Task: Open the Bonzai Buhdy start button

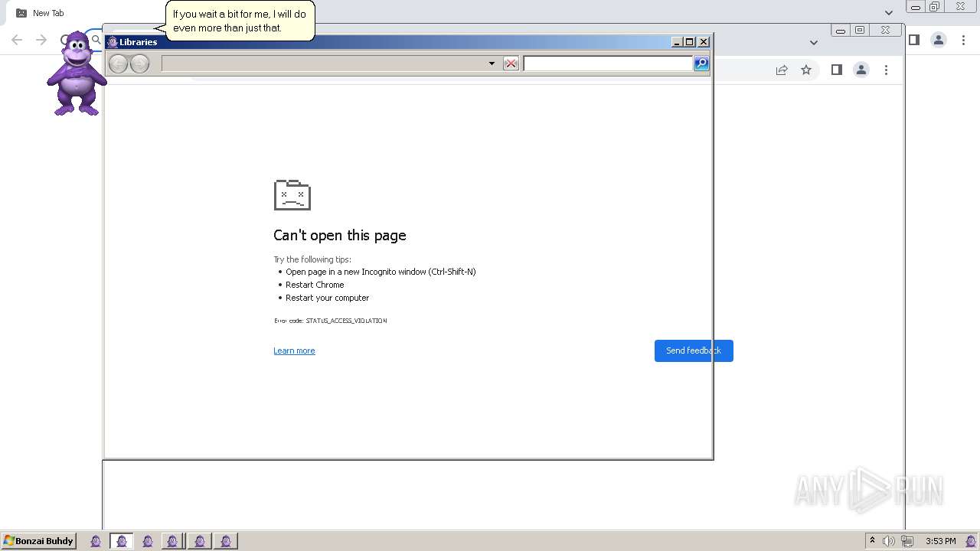Action: 39,541
